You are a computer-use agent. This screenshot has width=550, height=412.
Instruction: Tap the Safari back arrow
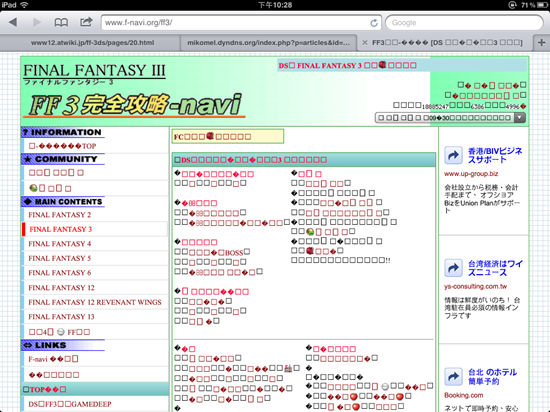13,22
